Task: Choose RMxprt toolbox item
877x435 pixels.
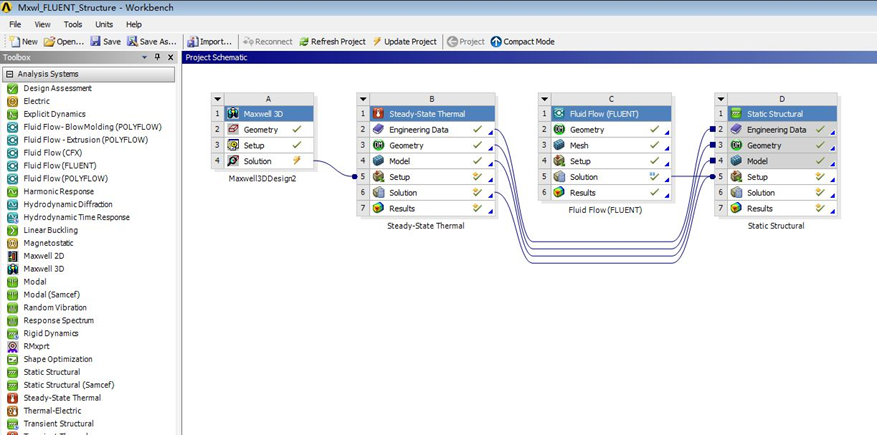Action: tap(36, 346)
